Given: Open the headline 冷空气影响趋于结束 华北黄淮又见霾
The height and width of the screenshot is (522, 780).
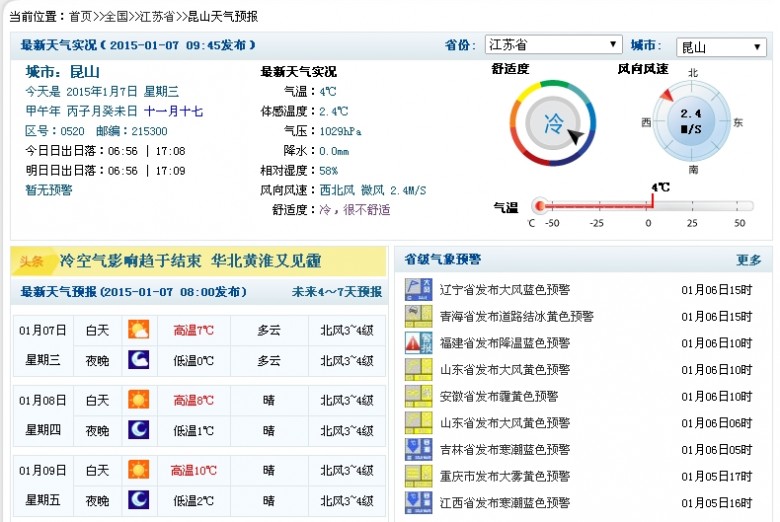Looking at the screenshot, I should pyautogui.click(x=190, y=261).
